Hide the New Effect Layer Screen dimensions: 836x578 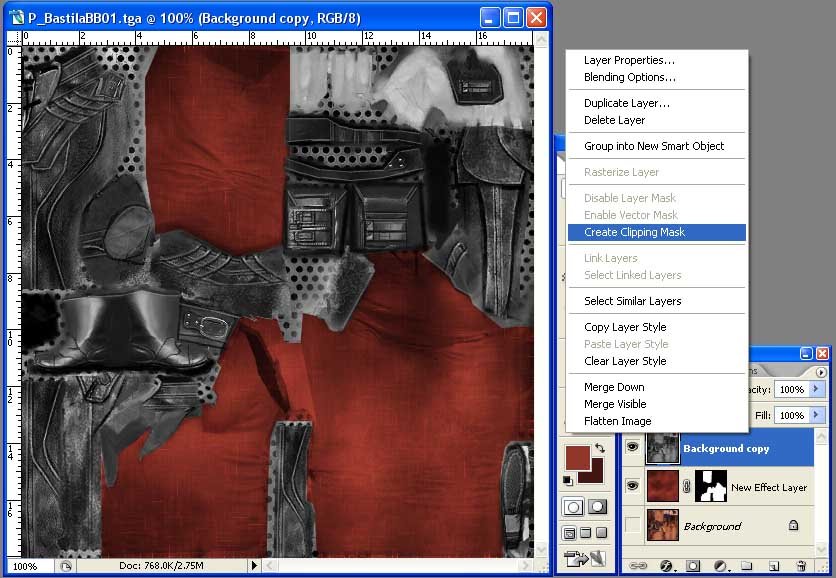click(632, 487)
